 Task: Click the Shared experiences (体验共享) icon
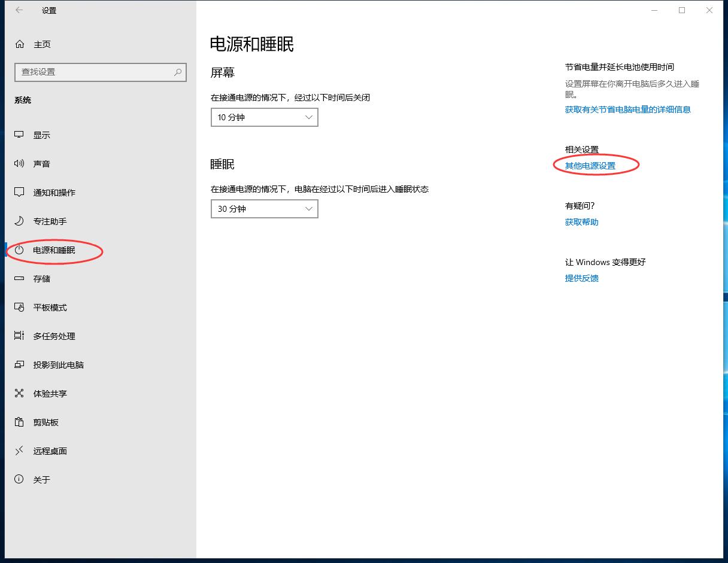(19, 394)
